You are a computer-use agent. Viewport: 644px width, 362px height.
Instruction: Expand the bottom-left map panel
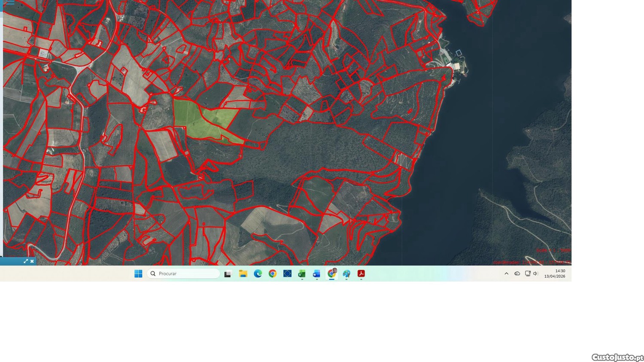click(26, 261)
